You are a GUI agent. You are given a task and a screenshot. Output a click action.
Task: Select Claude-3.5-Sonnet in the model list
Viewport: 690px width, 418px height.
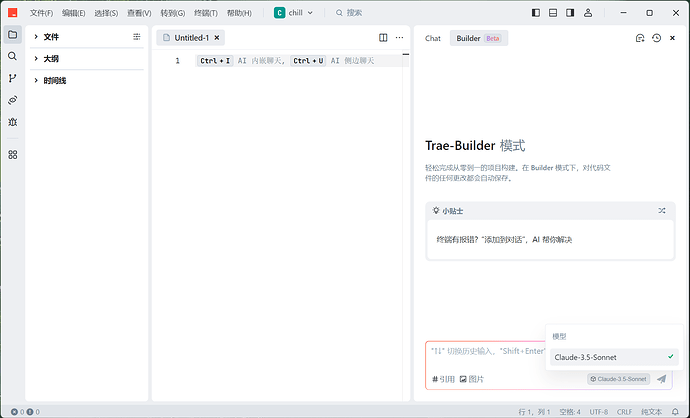click(x=614, y=357)
